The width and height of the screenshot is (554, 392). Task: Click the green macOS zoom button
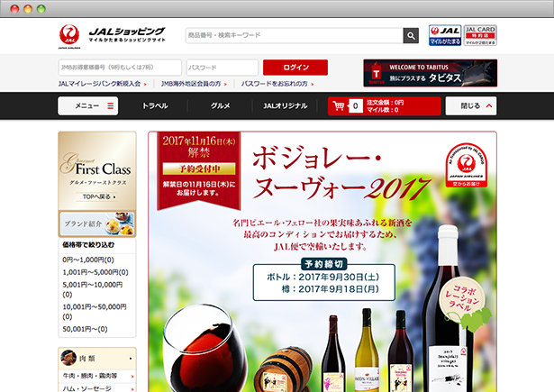click(41, 9)
